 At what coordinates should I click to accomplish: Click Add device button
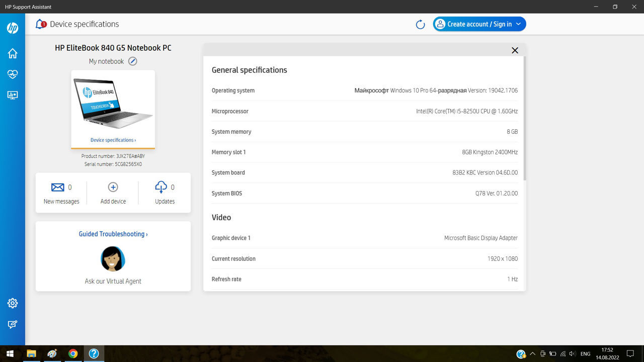[113, 193]
